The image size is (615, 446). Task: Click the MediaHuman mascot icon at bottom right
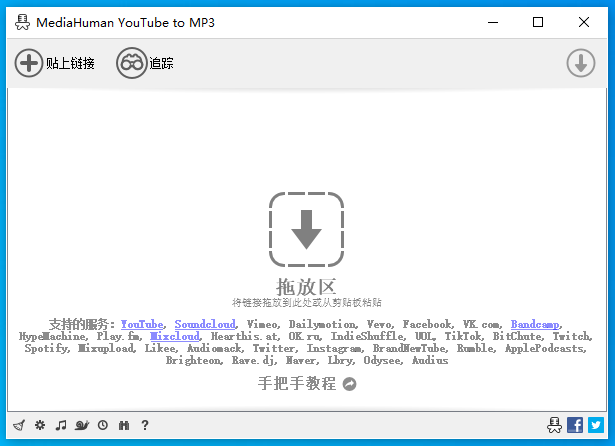(555, 425)
